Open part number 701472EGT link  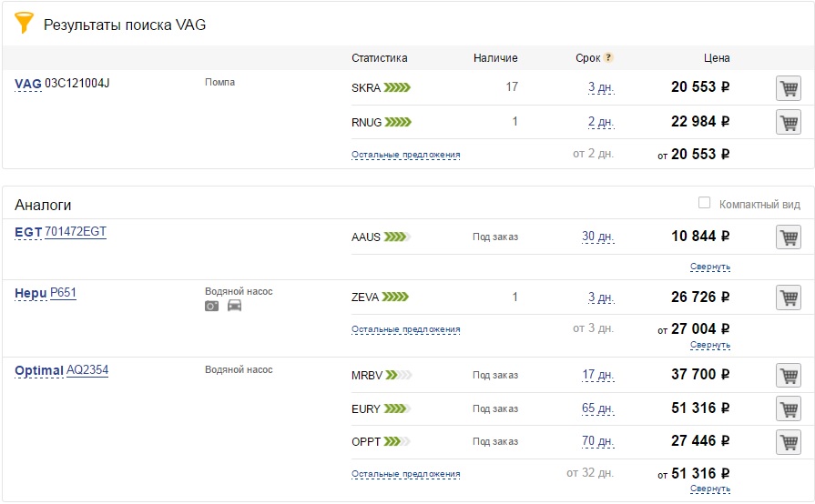tap(76, 231)
